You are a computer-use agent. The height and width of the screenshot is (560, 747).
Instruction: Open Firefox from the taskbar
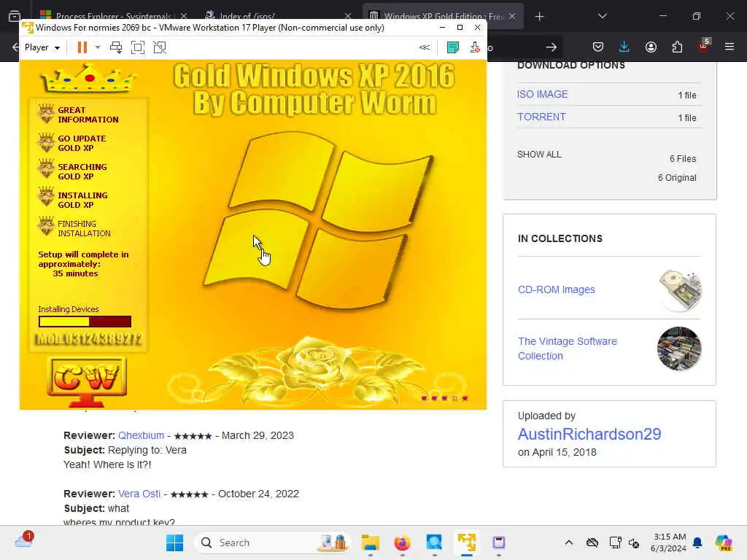[x=402, y=542]
